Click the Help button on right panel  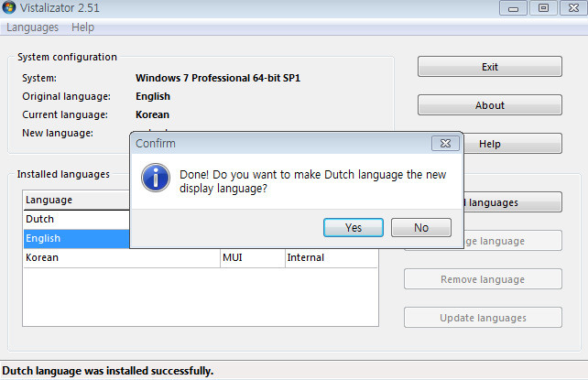pyautogui.click(x=513, y=144)
